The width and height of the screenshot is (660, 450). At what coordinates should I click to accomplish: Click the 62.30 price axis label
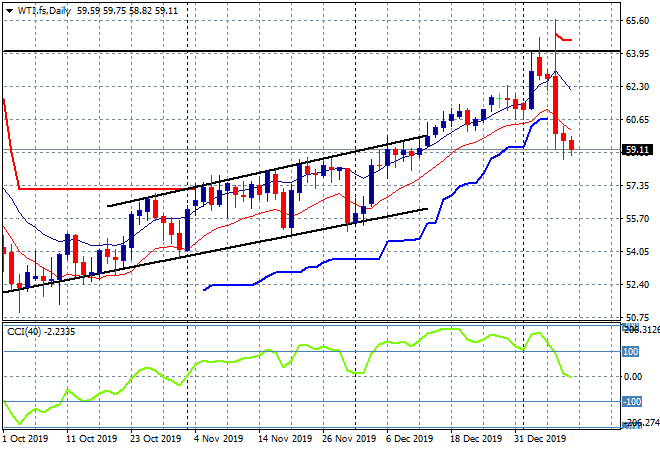click(637, 87)
